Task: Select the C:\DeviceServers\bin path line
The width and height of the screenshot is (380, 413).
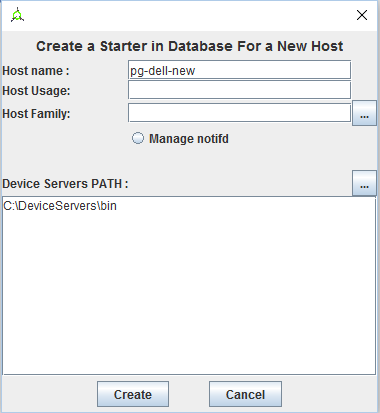Action: tap(60, 206)
